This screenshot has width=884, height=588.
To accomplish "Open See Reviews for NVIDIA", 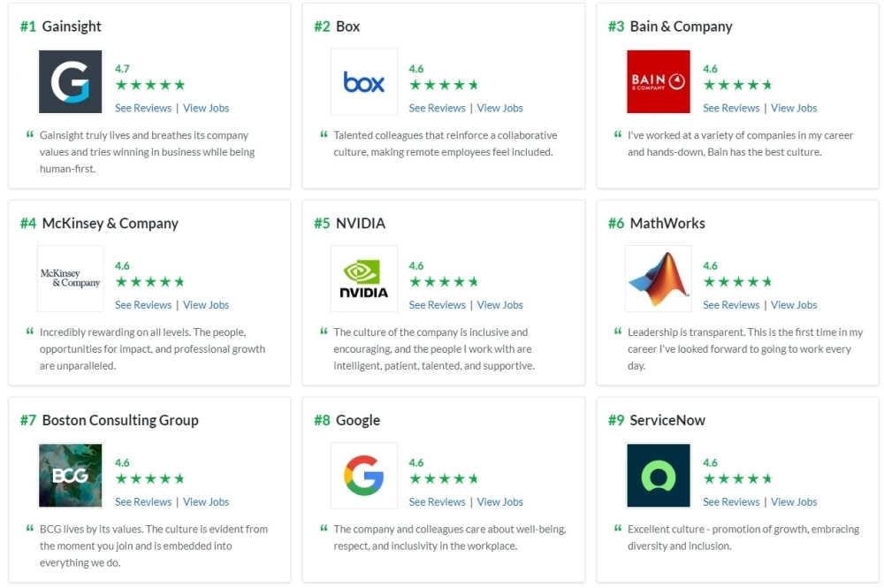I will [437, 305].
